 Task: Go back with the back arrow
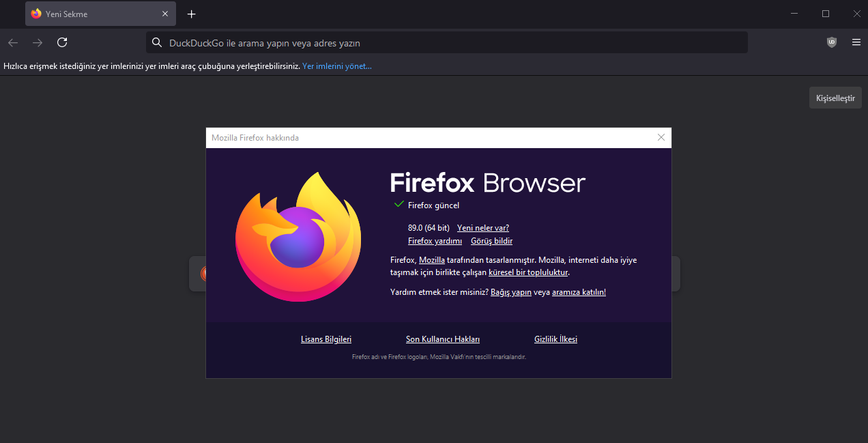(x=13, y=42)
